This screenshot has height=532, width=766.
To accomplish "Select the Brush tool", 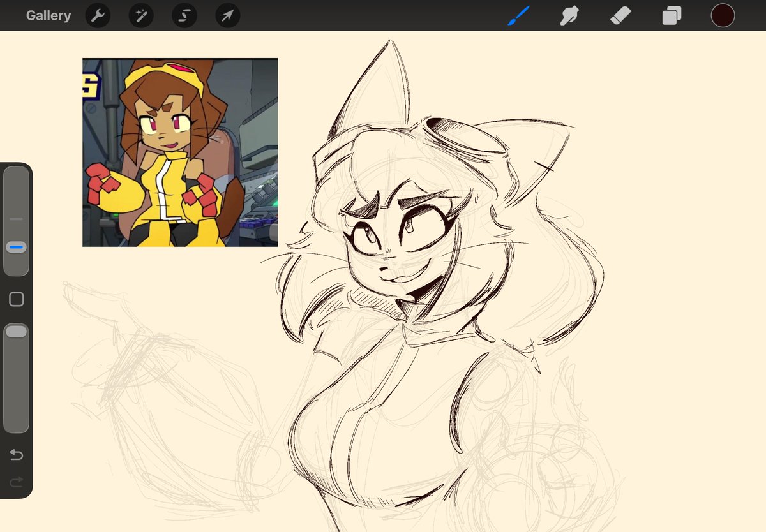I will 519,15.
